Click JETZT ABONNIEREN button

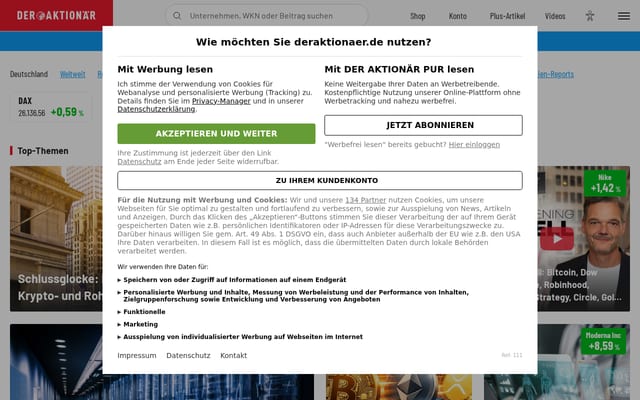[423, 125]
